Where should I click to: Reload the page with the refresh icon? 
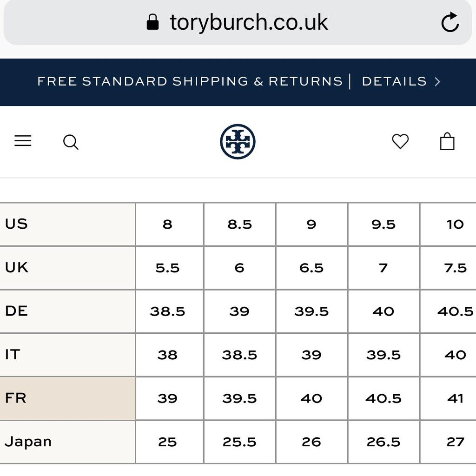(x=450, y=22)
